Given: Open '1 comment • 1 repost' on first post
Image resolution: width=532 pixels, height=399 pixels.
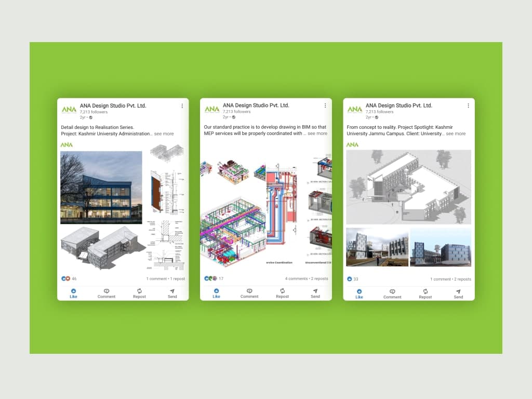Looking at the screenshot, I should click(x=166, y=278).
